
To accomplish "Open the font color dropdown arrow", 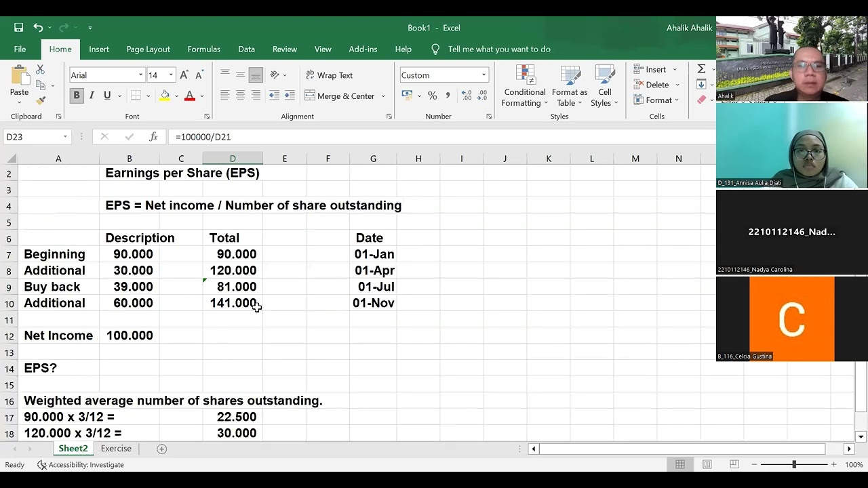I will tap(202, 96).
